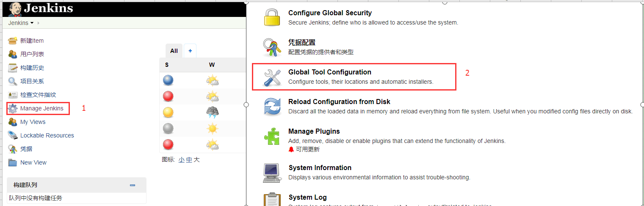Open the Manage Plugins heading link

314,132
